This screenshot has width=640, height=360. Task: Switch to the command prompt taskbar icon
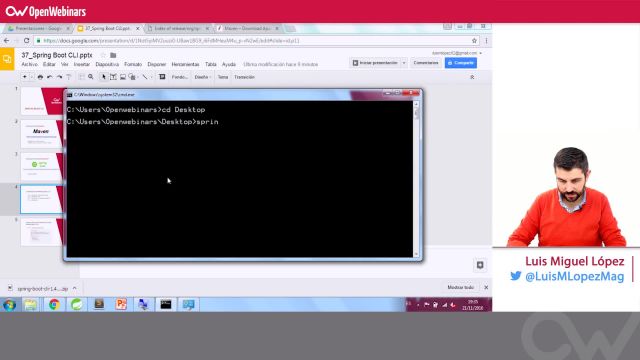click(166, 305)
